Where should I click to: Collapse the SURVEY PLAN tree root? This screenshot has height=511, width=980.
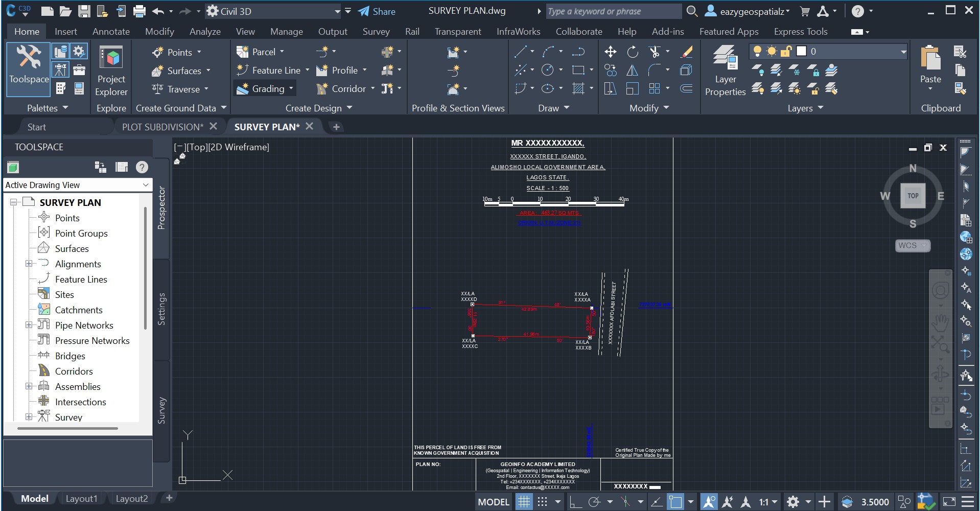14,202
